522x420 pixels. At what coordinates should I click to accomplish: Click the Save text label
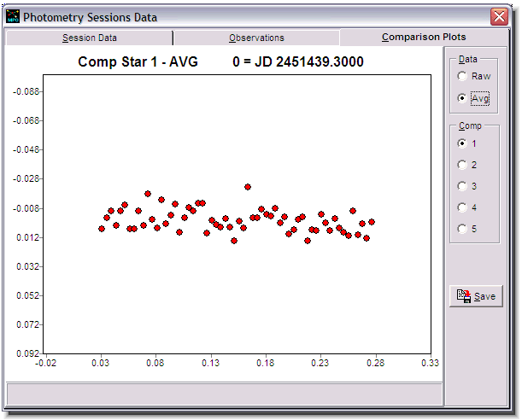[x=484, y=296]
